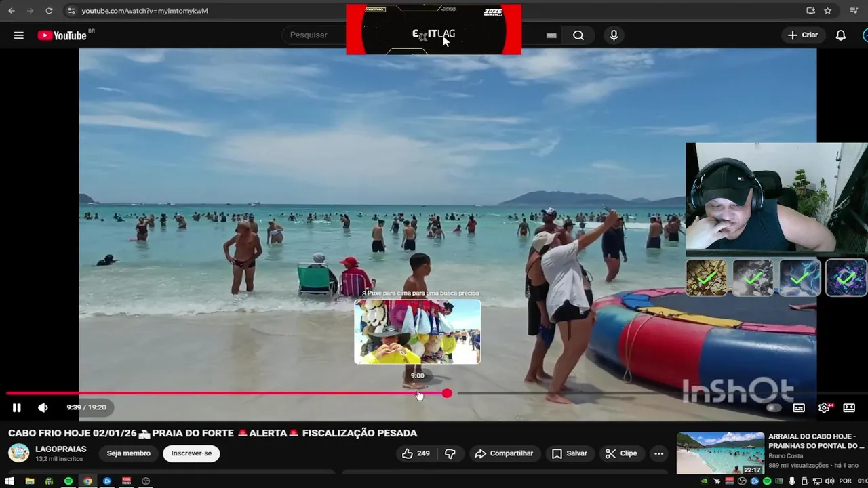The height and width of the screenshot is (488, 868).
Task: Bookmark this page with star icon
Action: pyautogui.click(x=828, y=11)
